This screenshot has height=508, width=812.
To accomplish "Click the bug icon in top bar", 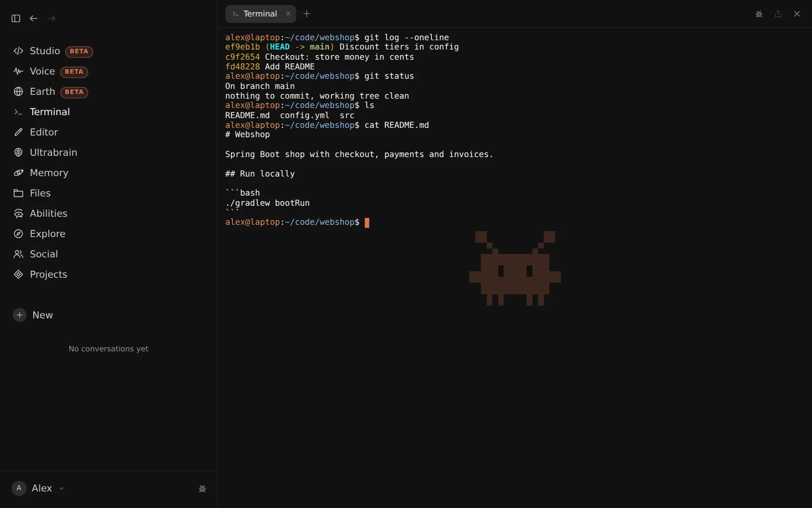I will point(759,14).
